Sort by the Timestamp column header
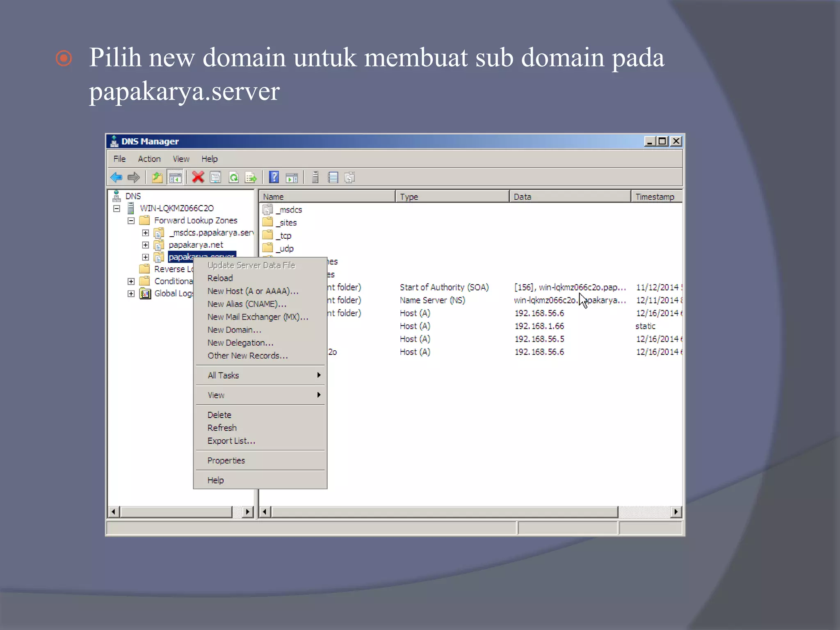The height and width of the screenshot is (630, 840). pyautogui.click(x=657, y=196)
